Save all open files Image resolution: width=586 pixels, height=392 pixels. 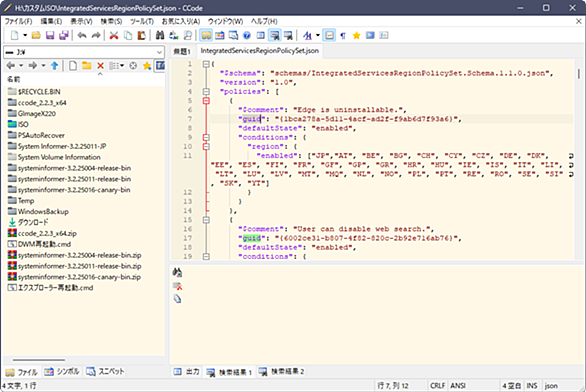click(x=64, y=36)
